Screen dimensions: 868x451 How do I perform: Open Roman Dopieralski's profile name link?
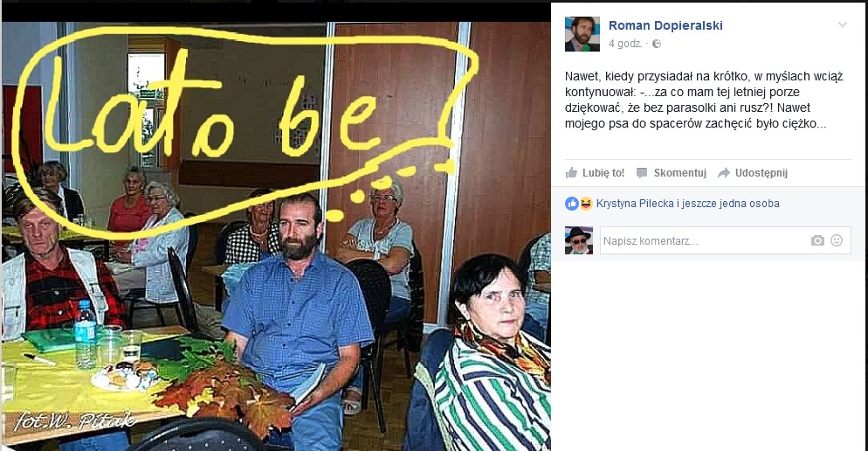(665, 25)
